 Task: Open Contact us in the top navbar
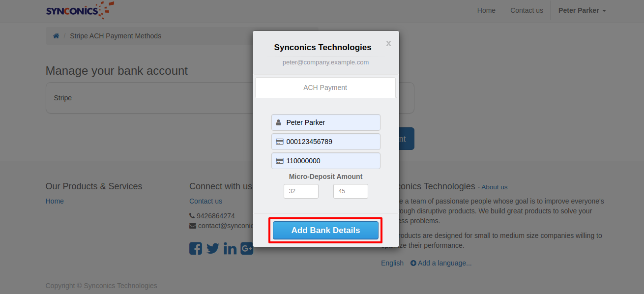tap(527, 10)
